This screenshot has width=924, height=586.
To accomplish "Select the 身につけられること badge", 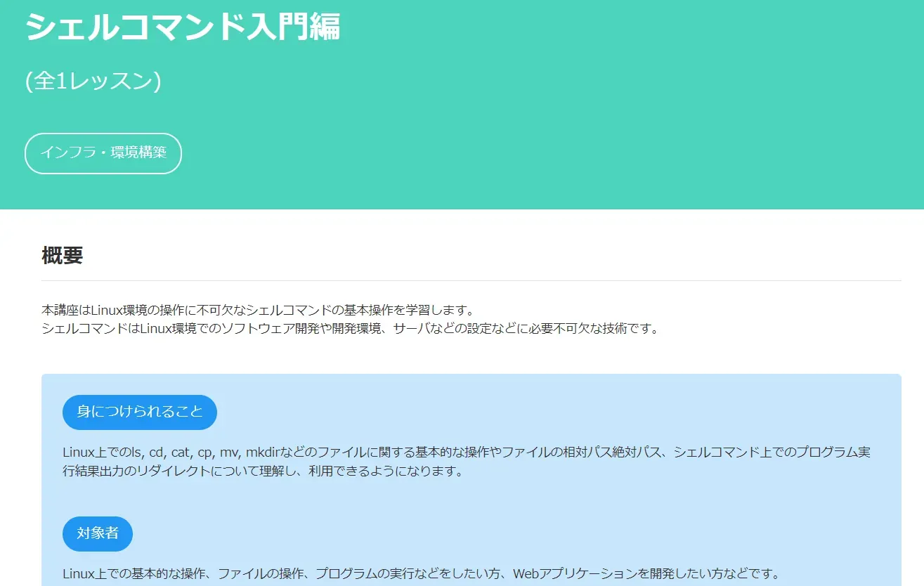I will (140, 412).
